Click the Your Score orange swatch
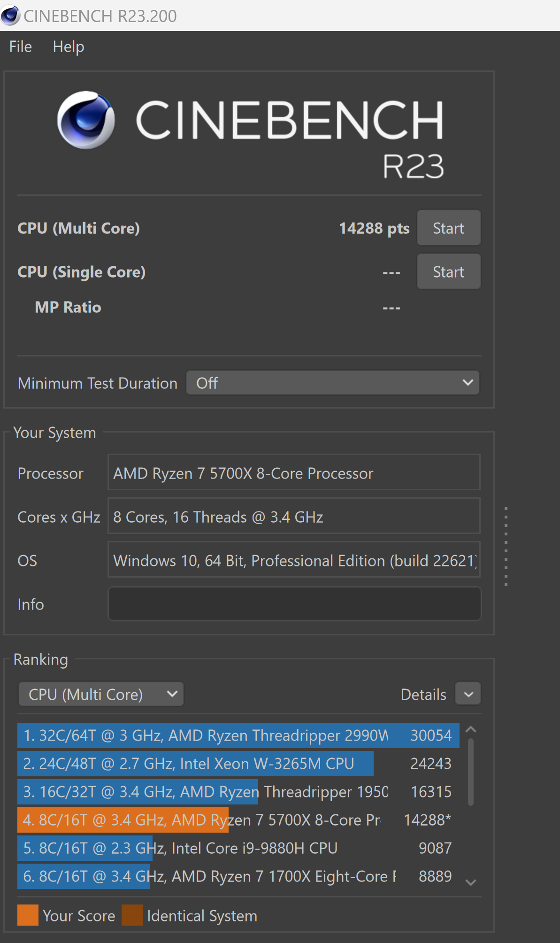This screenshot has width=560, height=943. pos(28,915)
